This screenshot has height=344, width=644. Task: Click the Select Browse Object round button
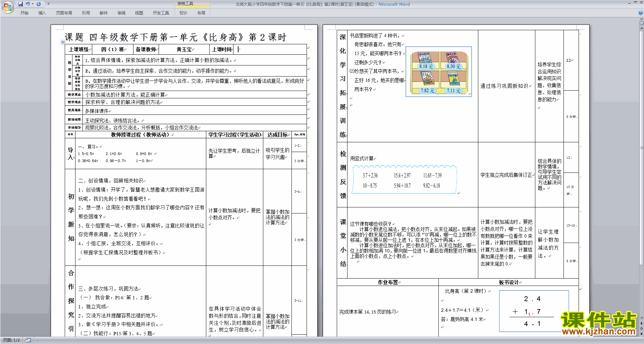click(x=642, y=329)
